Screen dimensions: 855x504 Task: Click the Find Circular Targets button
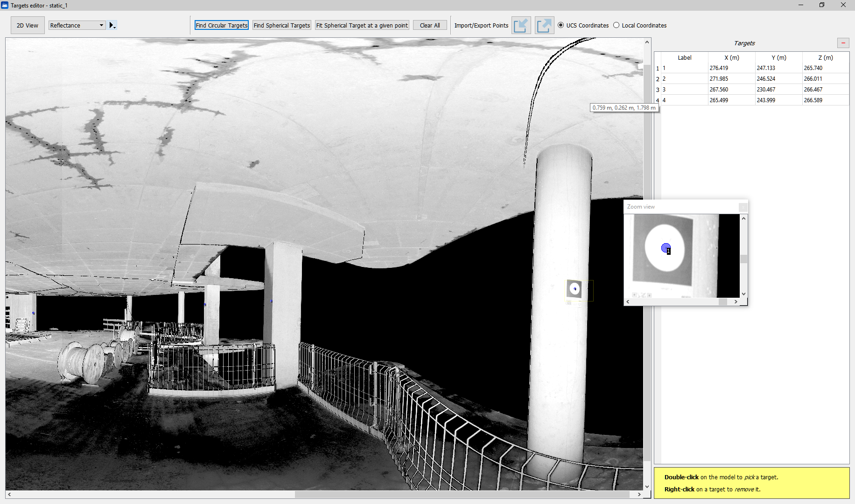tap(221, 25)
